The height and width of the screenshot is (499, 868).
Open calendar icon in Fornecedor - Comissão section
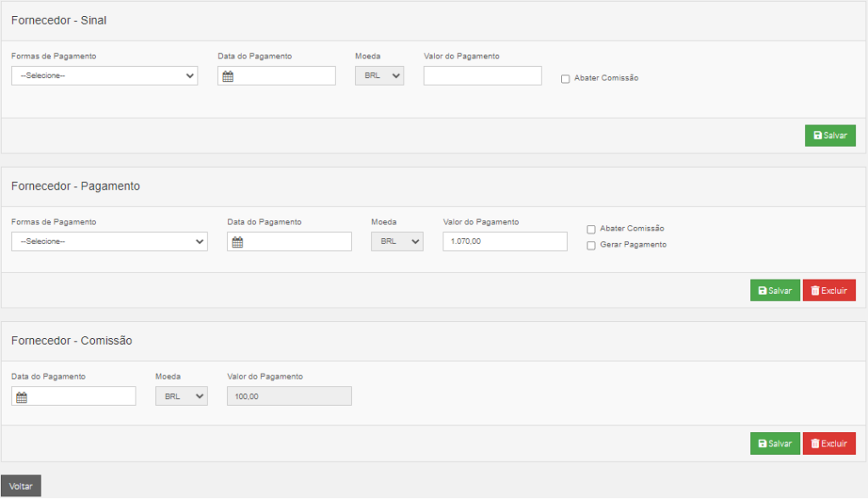tap(21, 397)
